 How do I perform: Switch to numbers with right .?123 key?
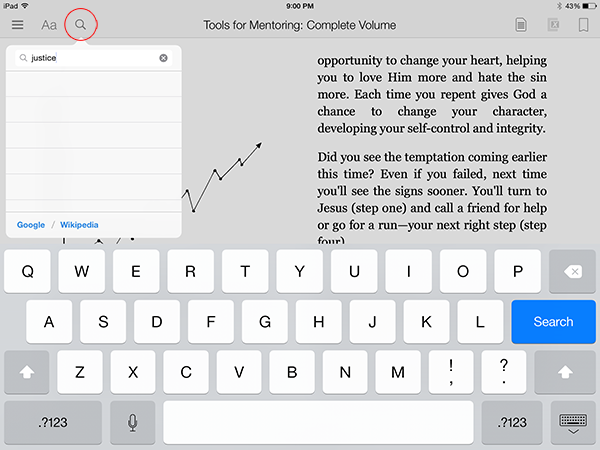tap(512, 422)
